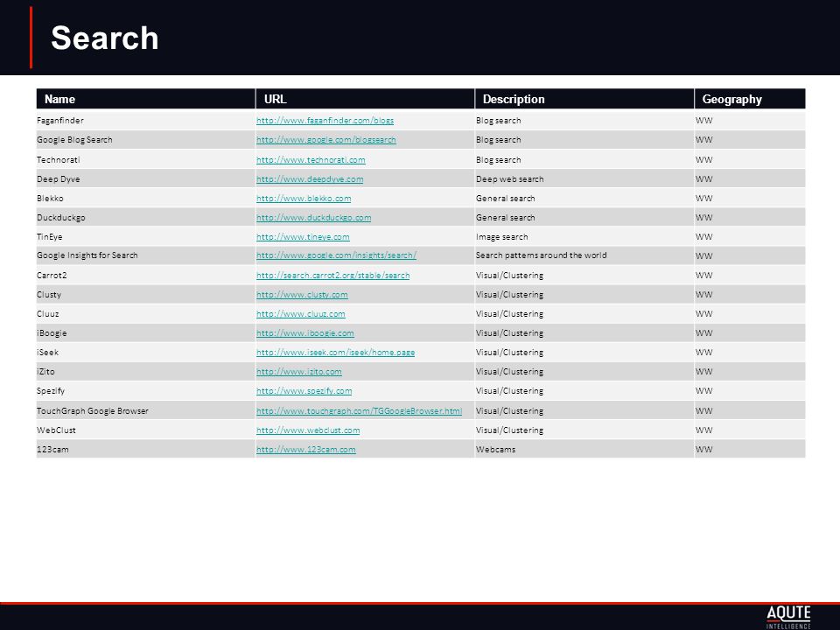Image resolution: width=840 pixels, height=630 pixels.
Task: Open the deepdyve.com link
Action: point(310,178)
